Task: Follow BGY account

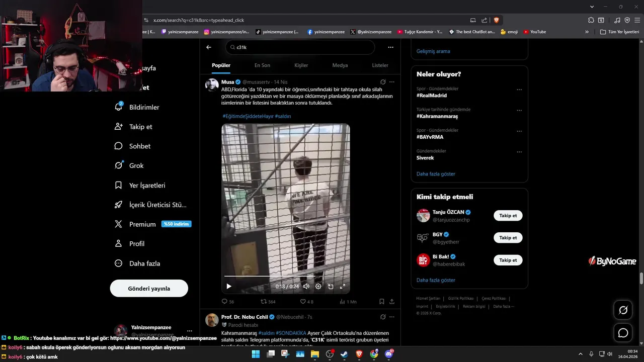Action: tap(508, 238)
